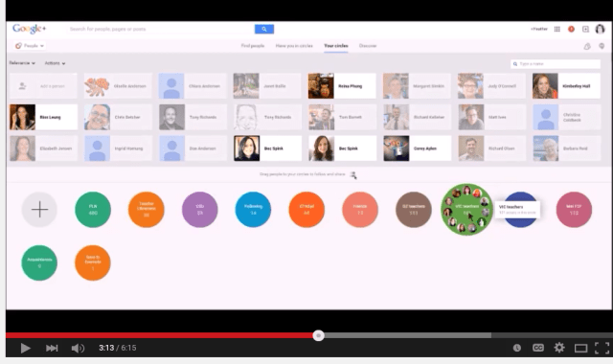Screen dimensions: 613x364
Task: Play the YouTube video
Action: pos(25,348)
